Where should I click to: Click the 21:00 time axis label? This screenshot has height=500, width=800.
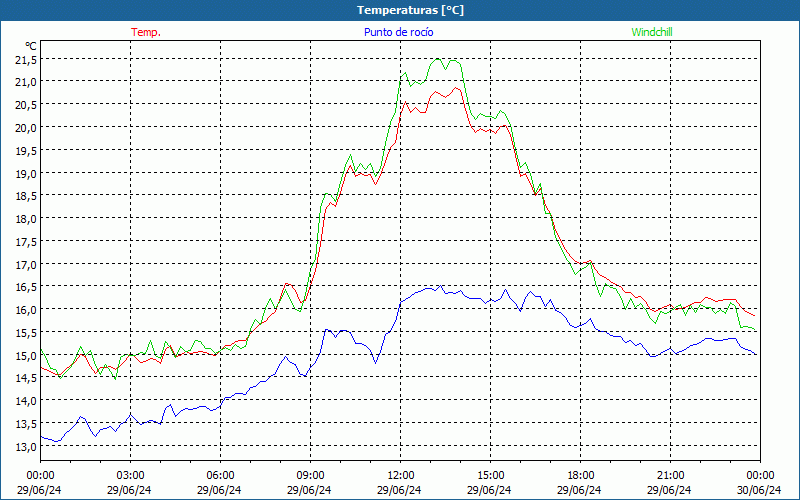[x=670, y=475]
